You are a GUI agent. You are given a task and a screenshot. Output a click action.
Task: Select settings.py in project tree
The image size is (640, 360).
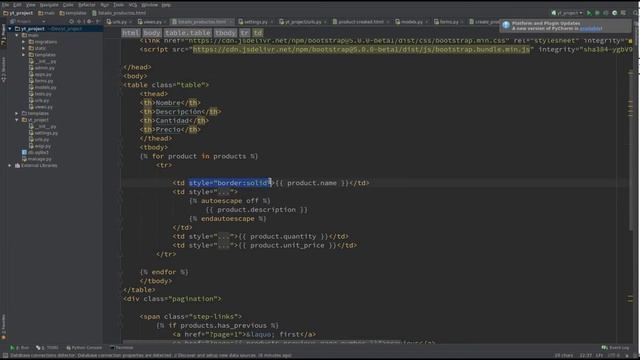pos(43,133)
